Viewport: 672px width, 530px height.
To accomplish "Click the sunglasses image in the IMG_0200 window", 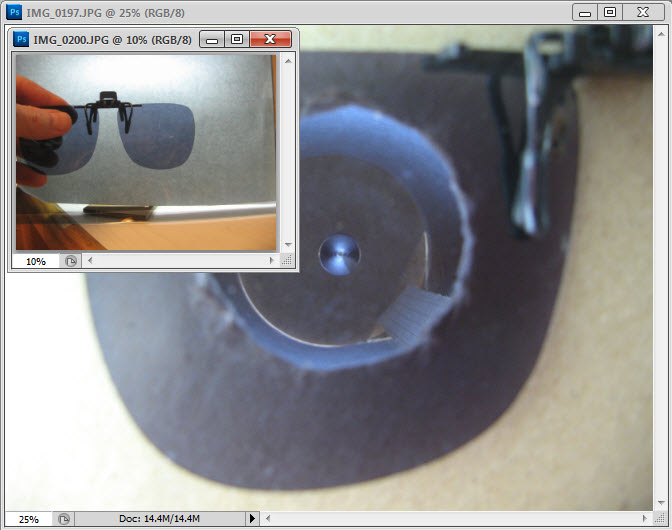I will tap(146, 152).
